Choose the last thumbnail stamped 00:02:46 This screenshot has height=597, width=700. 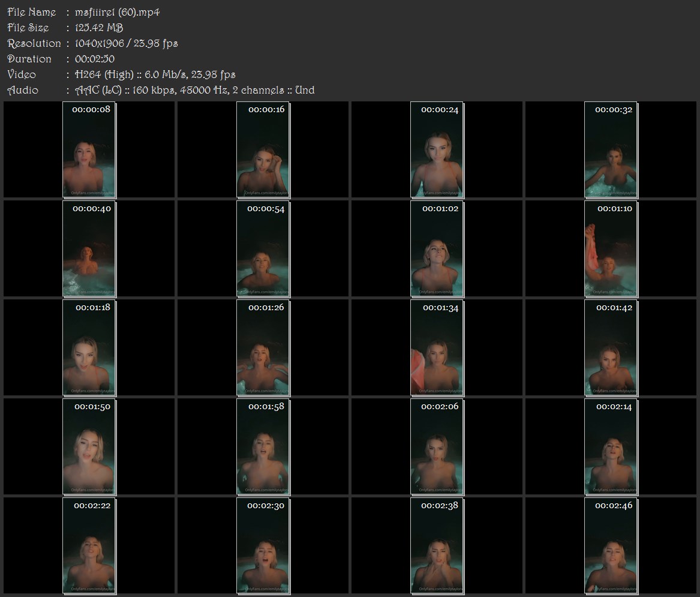click(611, 546)
